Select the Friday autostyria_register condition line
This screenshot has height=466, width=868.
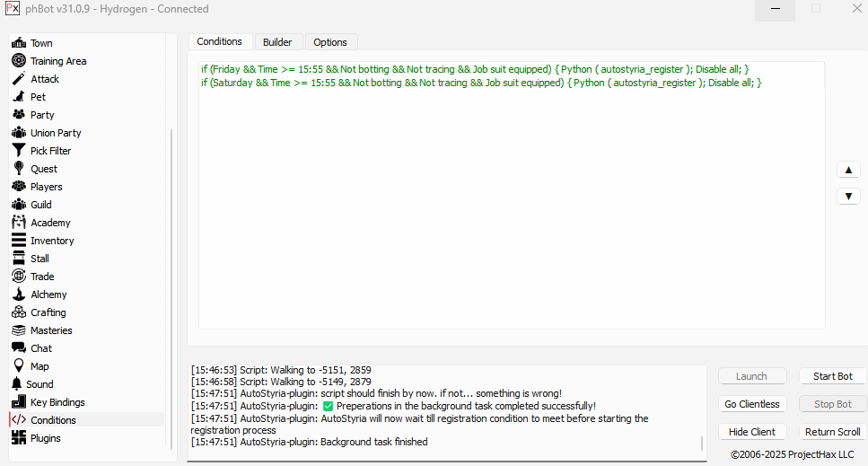474,69
